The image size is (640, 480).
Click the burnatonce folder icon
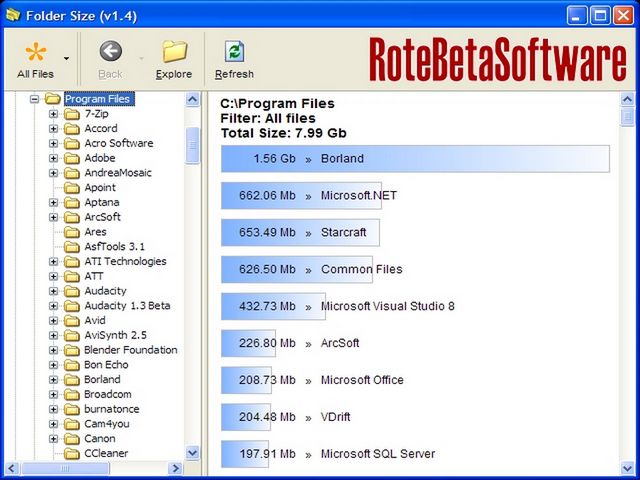[x=72, y=409]
